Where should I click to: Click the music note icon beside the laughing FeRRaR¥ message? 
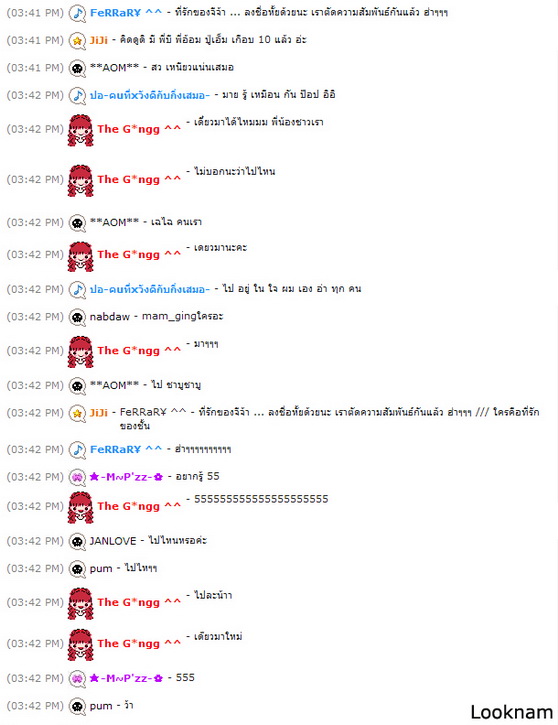tap(77, 449)
